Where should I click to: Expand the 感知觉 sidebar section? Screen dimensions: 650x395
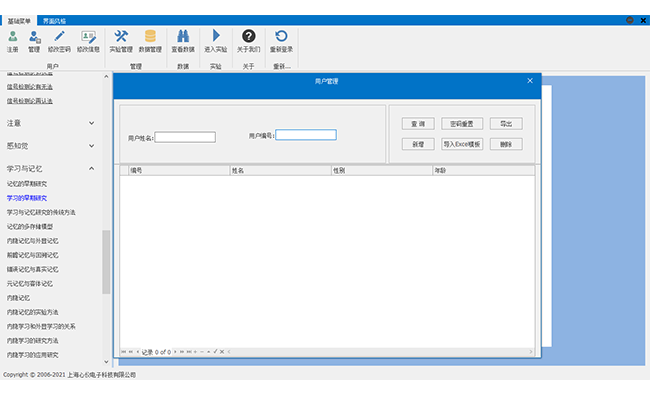coord(50,146)
